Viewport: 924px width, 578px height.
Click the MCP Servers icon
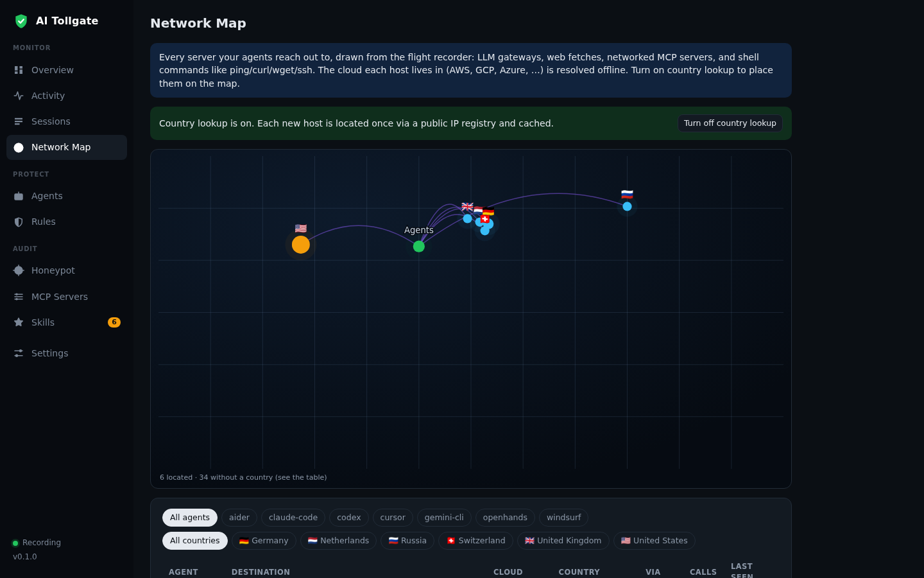tap(19, 297)
